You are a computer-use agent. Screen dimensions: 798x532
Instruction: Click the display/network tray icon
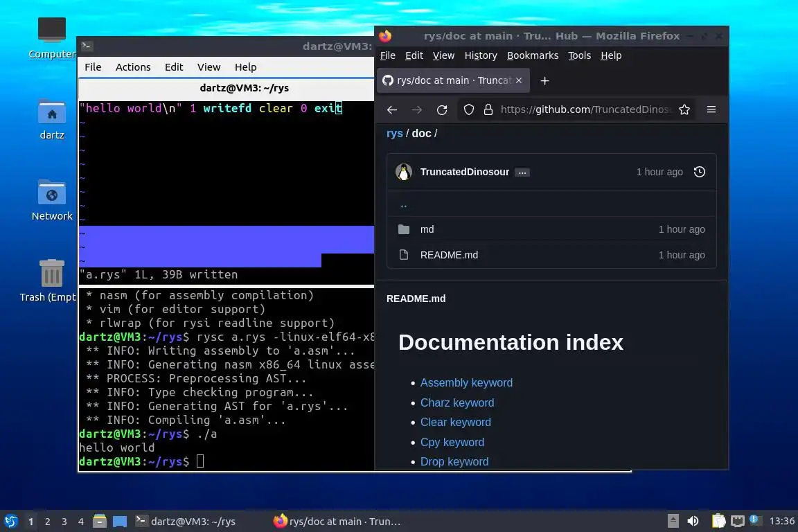tap(738, 522)
